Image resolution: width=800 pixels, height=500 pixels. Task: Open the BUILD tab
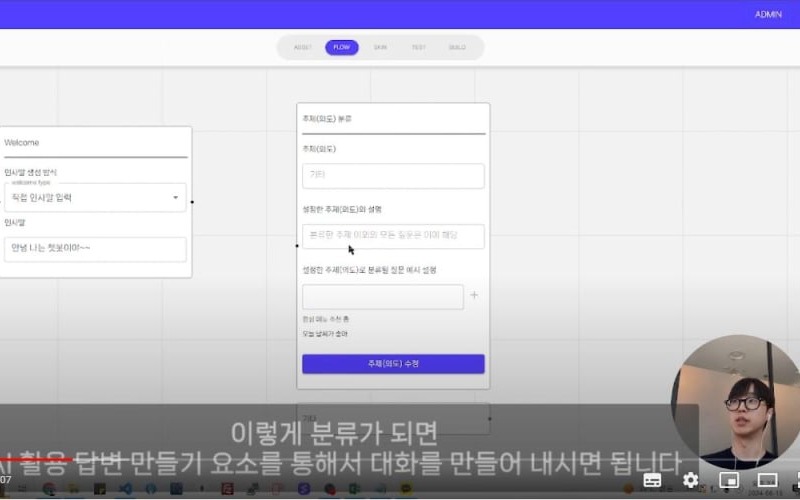[457, 47]
